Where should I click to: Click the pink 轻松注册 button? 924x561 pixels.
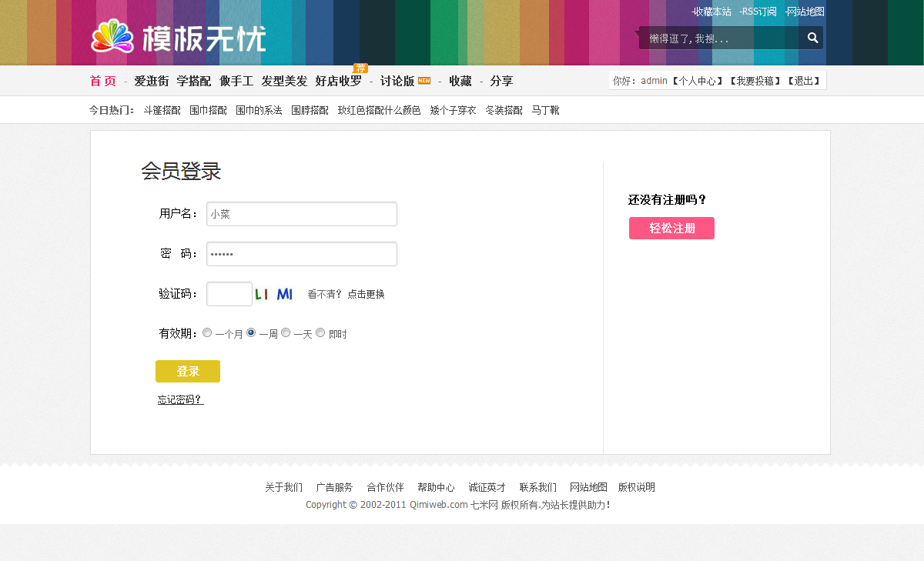[671, 229]
